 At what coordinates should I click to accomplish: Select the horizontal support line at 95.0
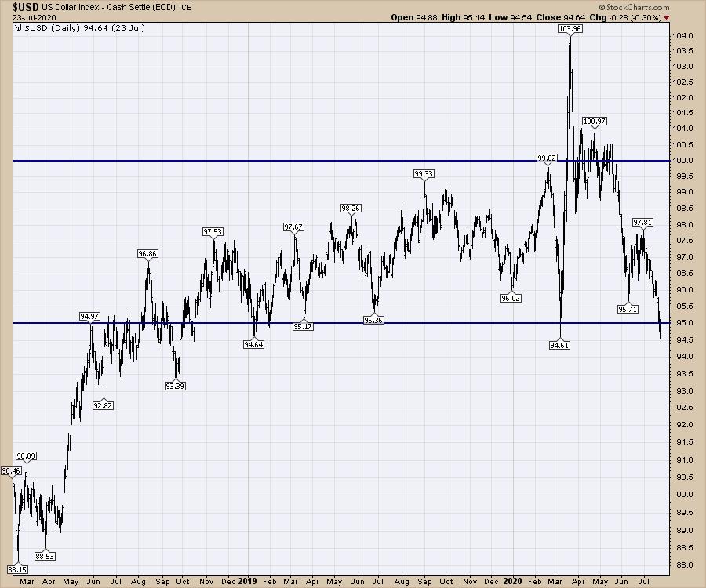[314, 323]
